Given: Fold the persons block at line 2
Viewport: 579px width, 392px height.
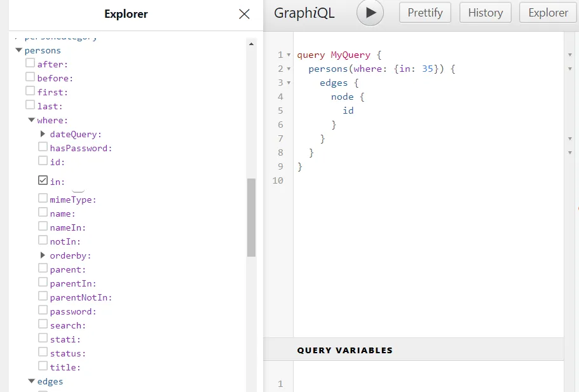Looking at the screenshot, I should coord(289,69).
